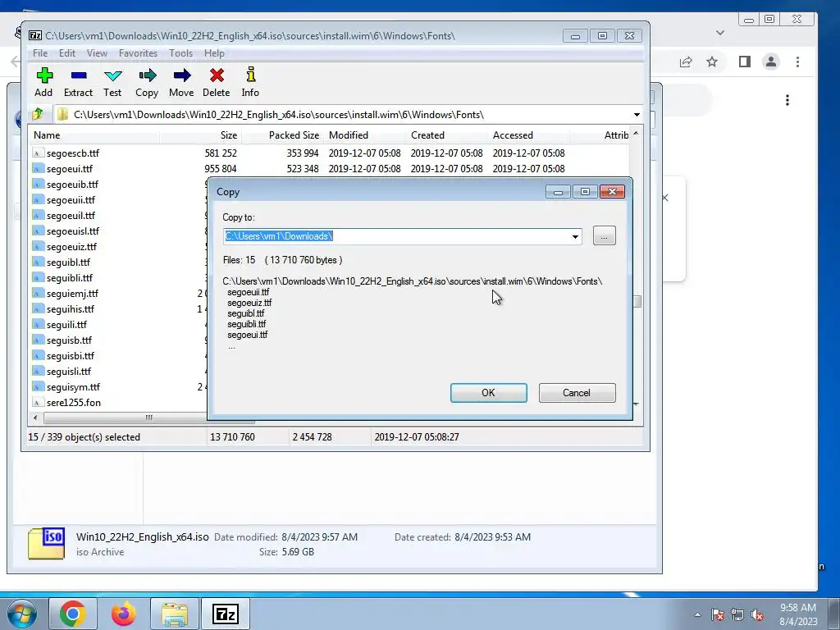Cancel the Copy dialog
840x630 pixels.
click(577, 393)
